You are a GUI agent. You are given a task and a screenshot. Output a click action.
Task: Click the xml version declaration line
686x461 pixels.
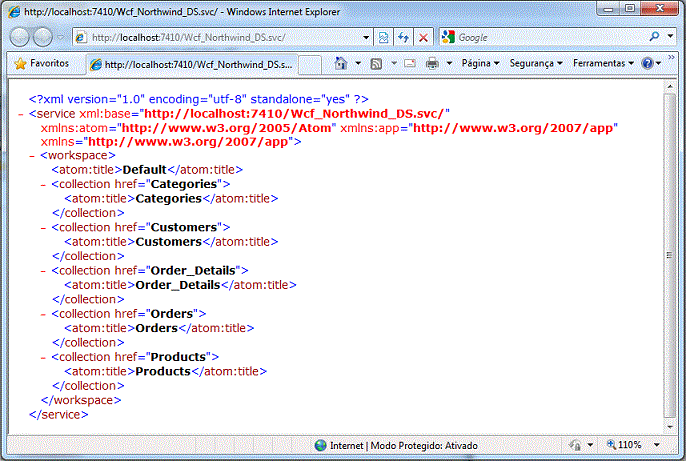[x=199, y=99]
